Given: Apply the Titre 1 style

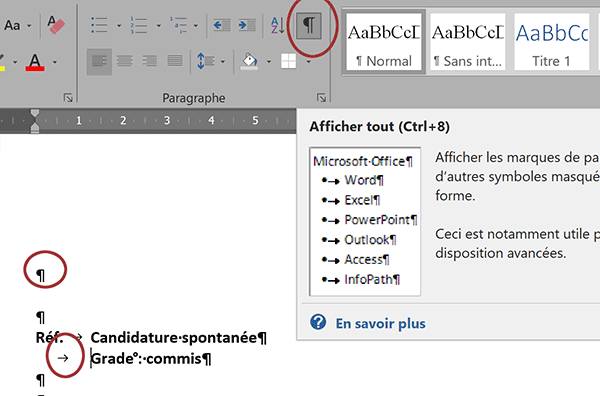Looking at the screenshot, I should point(551,42).
